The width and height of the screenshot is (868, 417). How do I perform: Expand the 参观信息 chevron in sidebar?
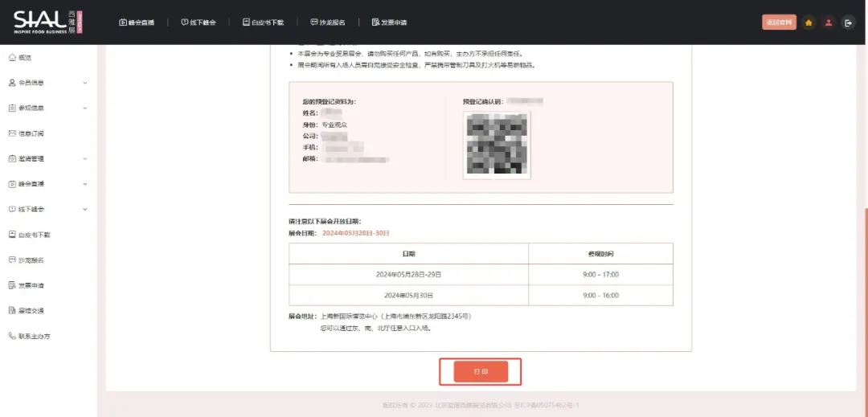(84, 108)
